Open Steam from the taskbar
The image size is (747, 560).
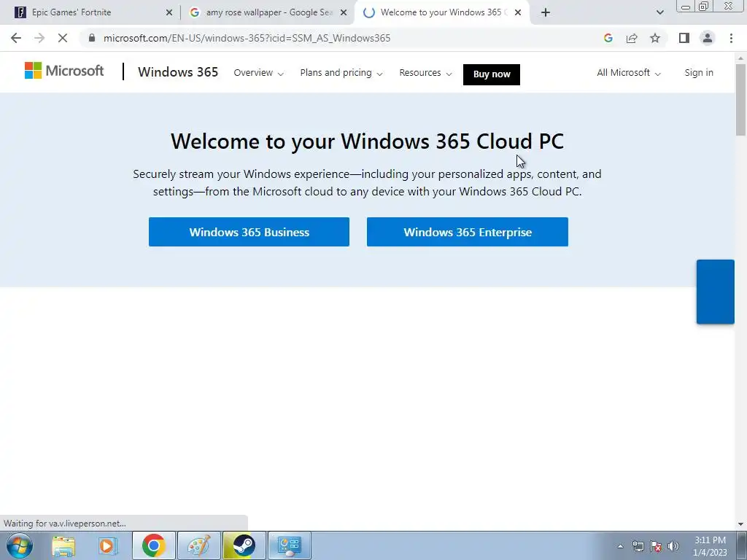[244, 545]
